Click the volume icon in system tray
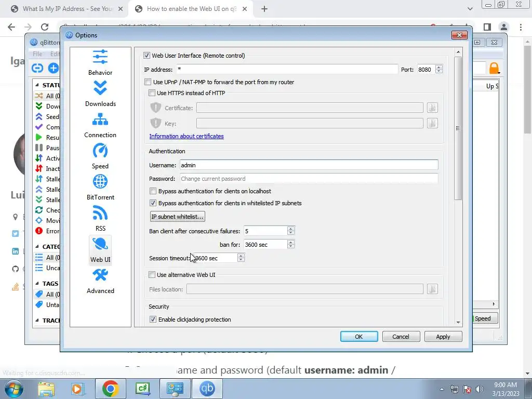The width and height of the screenshot is (532, 399). 480,389
